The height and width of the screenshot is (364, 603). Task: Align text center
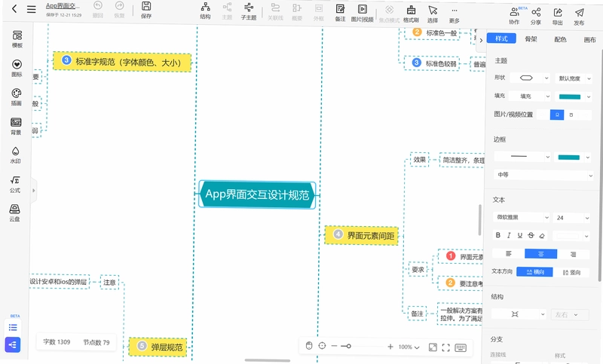(x=540, y=254)
